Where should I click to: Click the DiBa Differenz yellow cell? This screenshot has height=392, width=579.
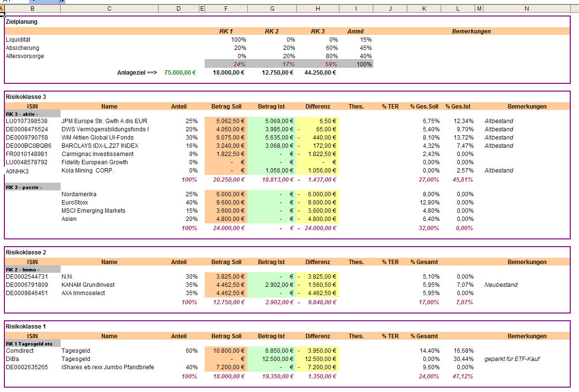(x=318, y=359)
